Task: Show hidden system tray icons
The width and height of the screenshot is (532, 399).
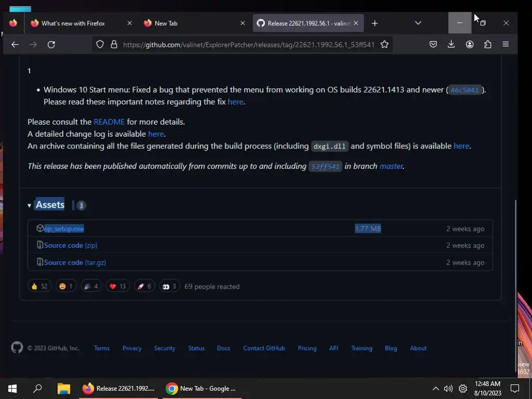Action: [436, 389]
